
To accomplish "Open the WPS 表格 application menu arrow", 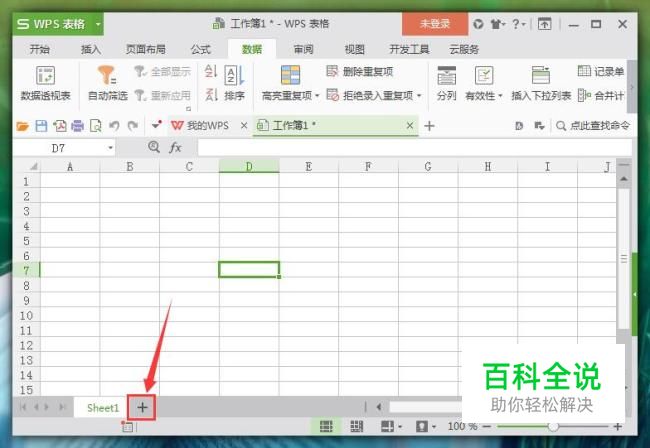I will click(98, 24).
